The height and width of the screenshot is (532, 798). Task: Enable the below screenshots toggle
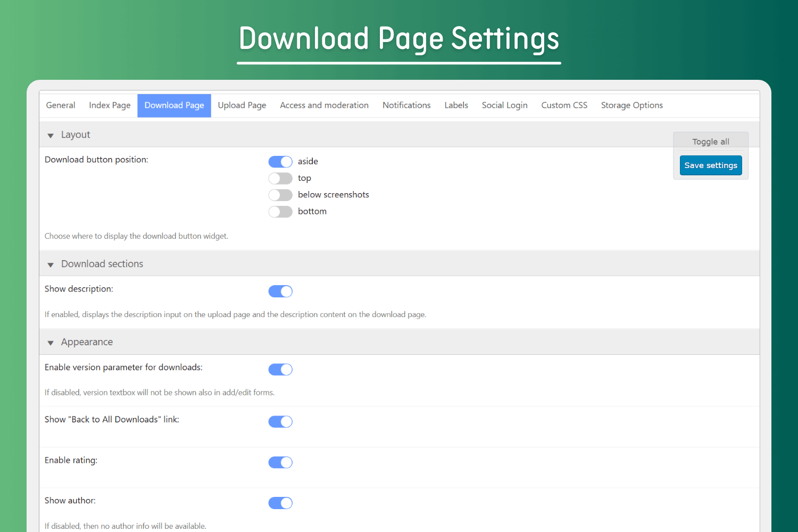click(280, 195)
